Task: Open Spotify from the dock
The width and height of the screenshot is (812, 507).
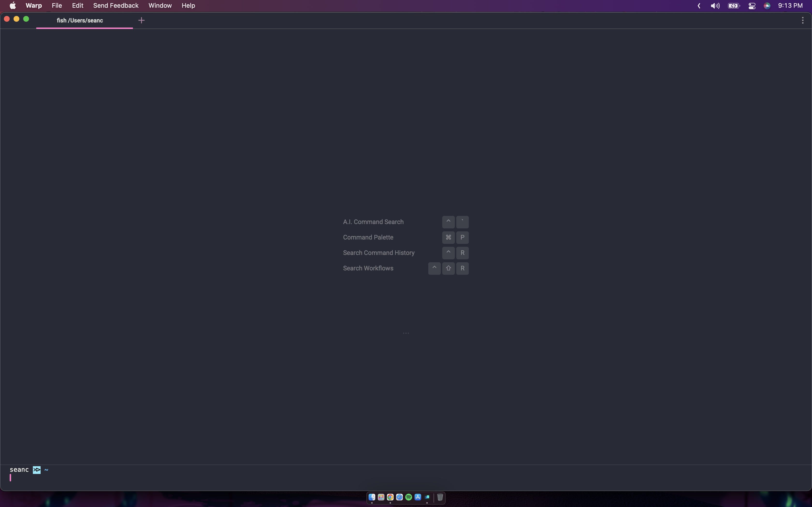Action: [x=408, y=497]
